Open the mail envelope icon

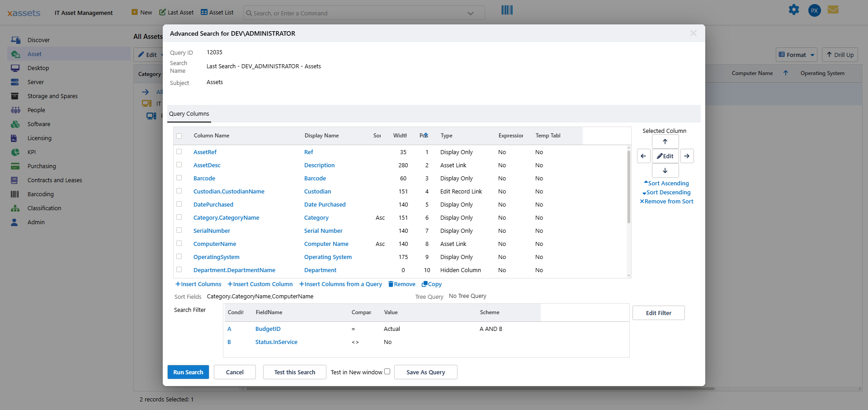click(833, 9)
